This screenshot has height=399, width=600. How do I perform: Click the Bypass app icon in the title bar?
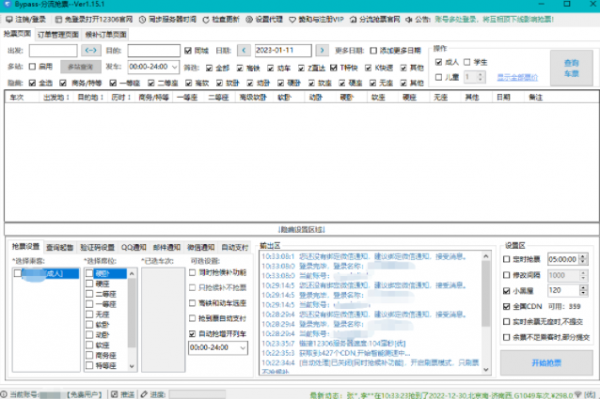pos(7,4)
